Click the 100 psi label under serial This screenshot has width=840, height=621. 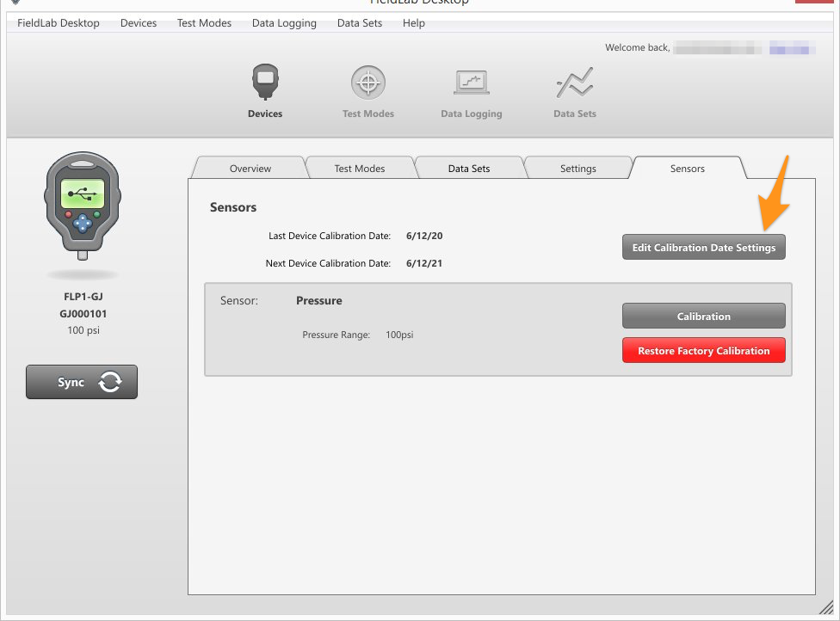pos(83,330)
